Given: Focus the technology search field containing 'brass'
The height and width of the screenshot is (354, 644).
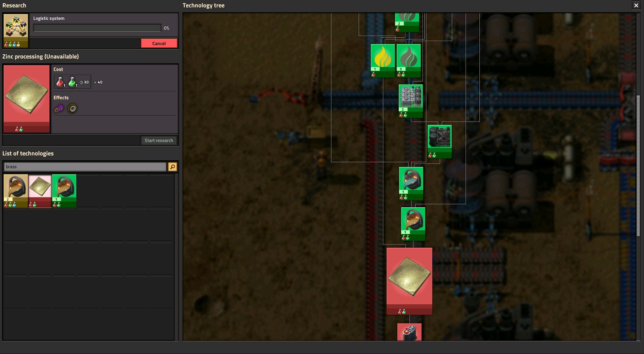Looking at the screenshot, I should [85, 167].
